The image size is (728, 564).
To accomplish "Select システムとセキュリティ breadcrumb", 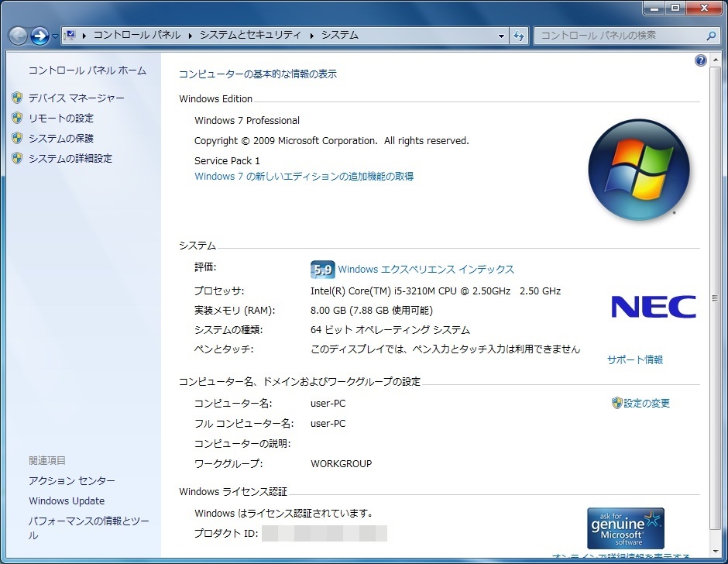I will (x=250, y=35).
